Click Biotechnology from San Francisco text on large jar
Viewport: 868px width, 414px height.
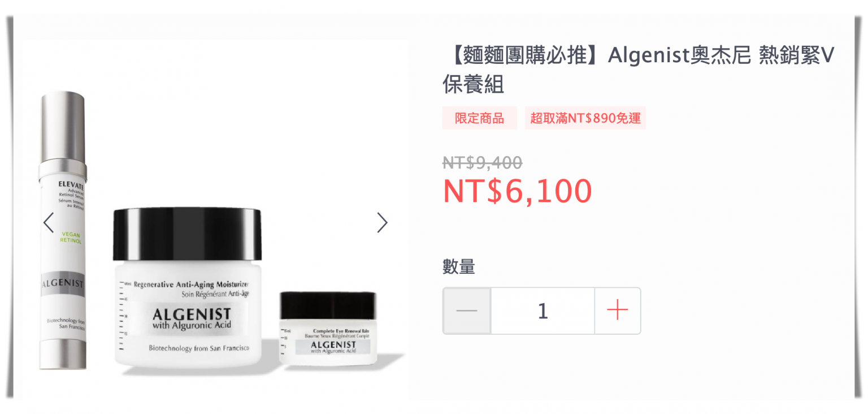tap(199, 348)
